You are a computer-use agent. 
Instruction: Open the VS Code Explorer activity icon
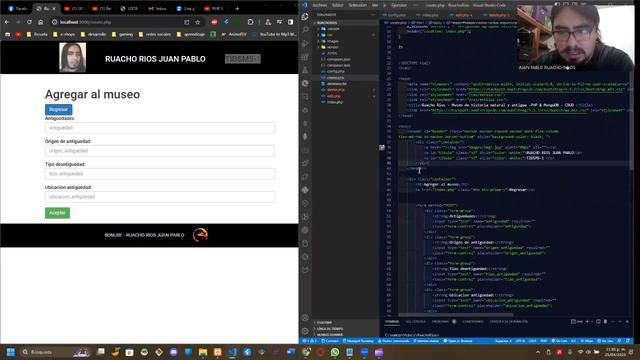coord(305,16)
